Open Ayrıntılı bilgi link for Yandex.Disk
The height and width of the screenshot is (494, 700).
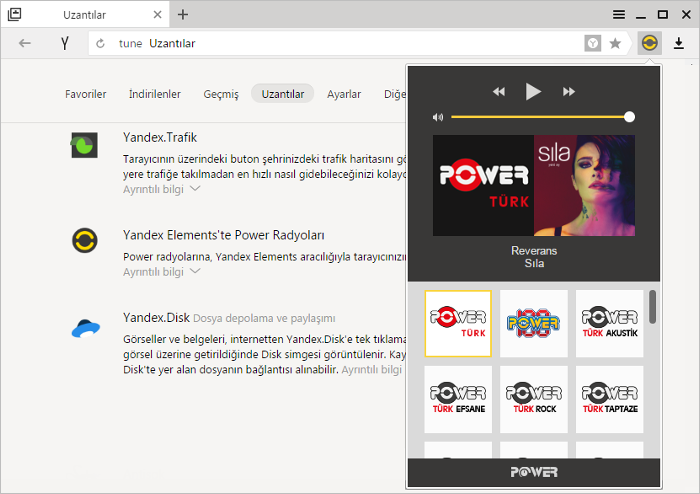tap(371, 369)
